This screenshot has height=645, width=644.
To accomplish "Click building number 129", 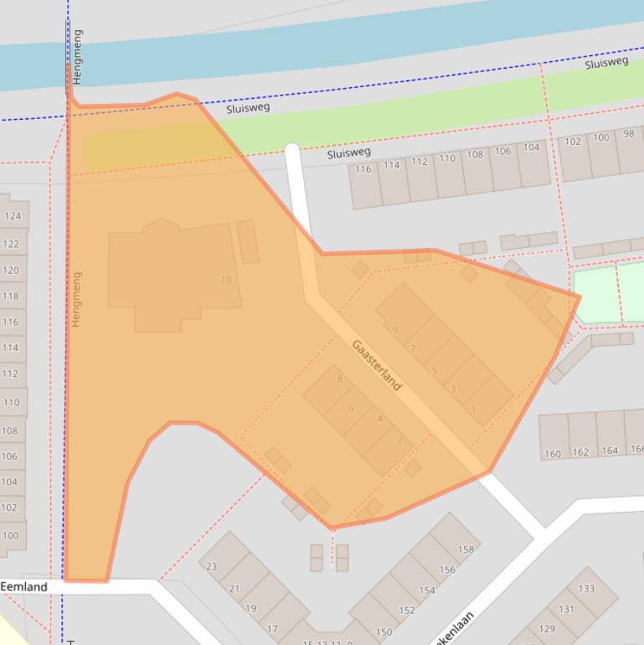I will (x=547, y=628).
